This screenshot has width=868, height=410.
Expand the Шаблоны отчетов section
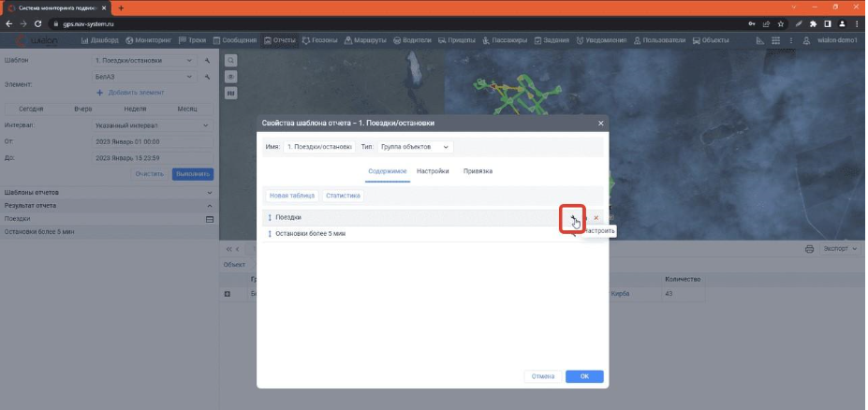pos(210,192)
